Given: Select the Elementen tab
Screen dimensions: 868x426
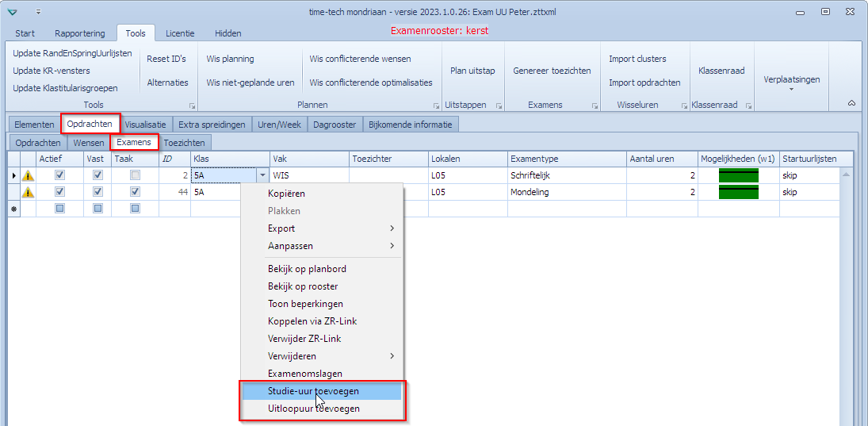Looking at the screenshot, I should [34, 125].
